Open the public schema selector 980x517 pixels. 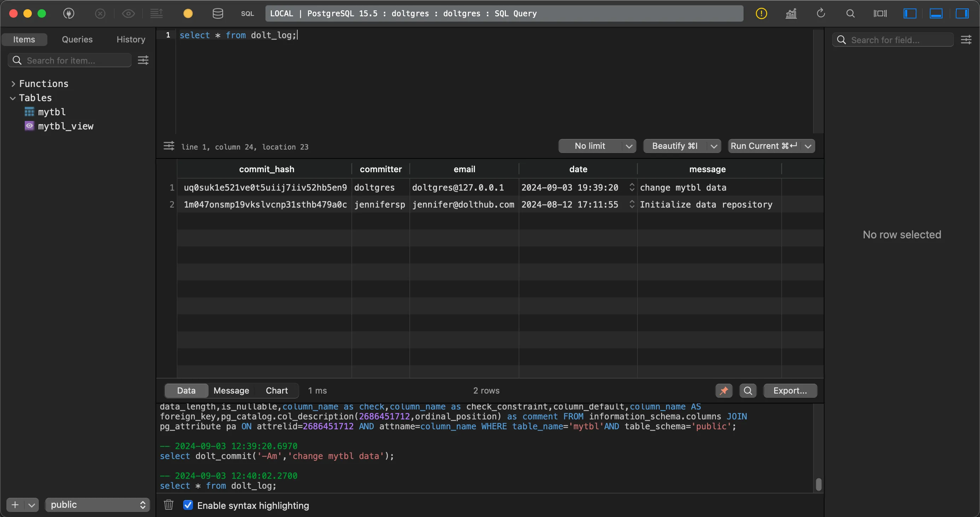[x=97, y=505]
